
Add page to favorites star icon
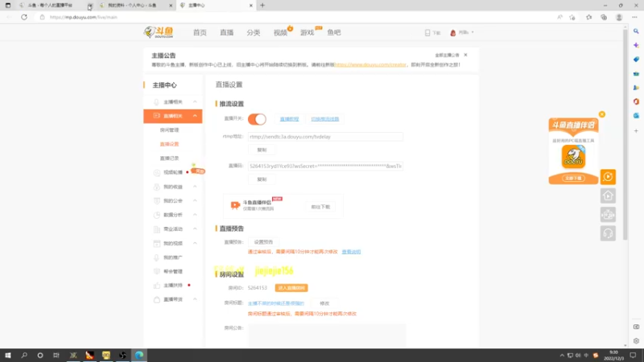572,17
